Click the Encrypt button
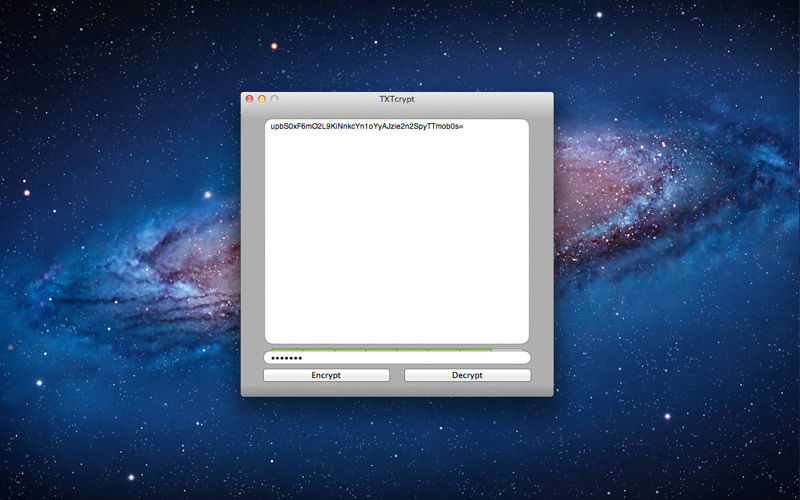The height and width of the screenshot is (500, 800). click(326, 375)
